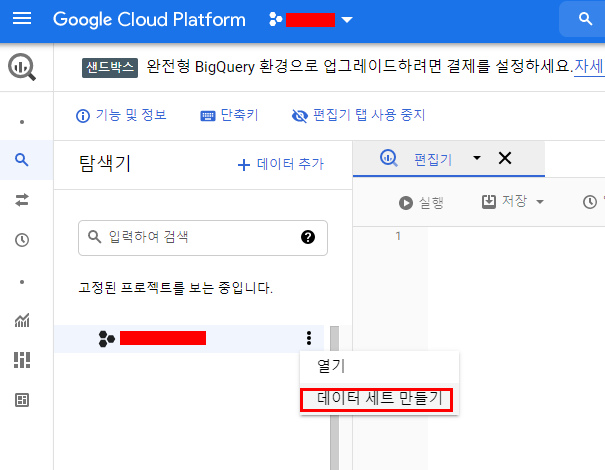Click 편집기 탭 사용 중지 toggle
Viewport: 605px width, 470px height.
tap(358, 115)
